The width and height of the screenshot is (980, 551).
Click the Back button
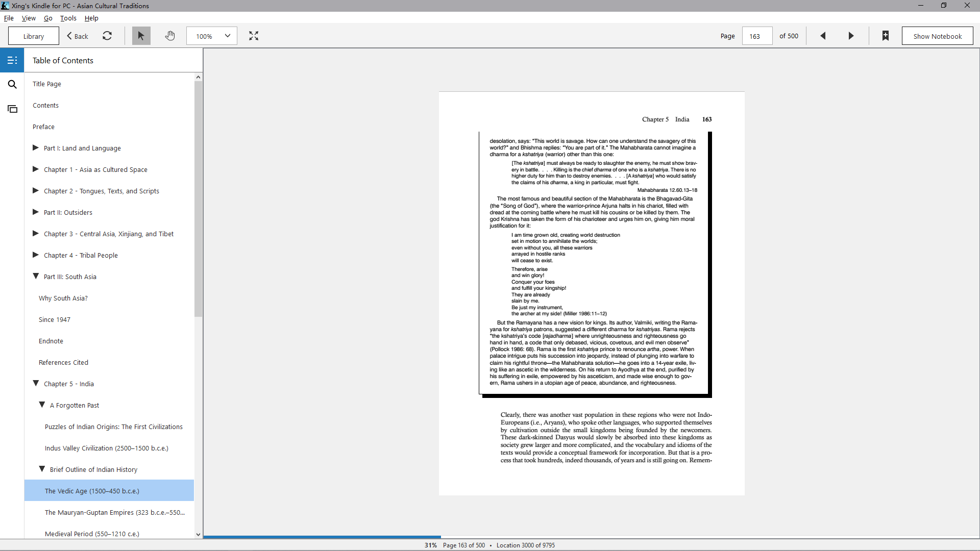coord(78,36)
